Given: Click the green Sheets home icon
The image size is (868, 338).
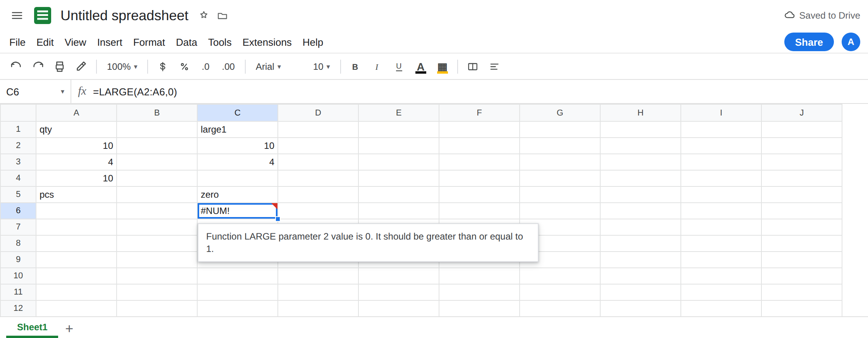Looking at the screenshot, I should (43, 16).
